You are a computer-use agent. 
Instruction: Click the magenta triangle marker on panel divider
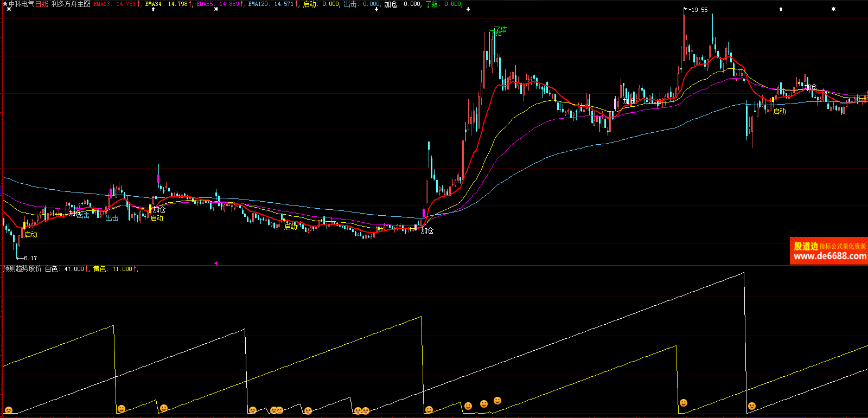click(x=215, y=263)
